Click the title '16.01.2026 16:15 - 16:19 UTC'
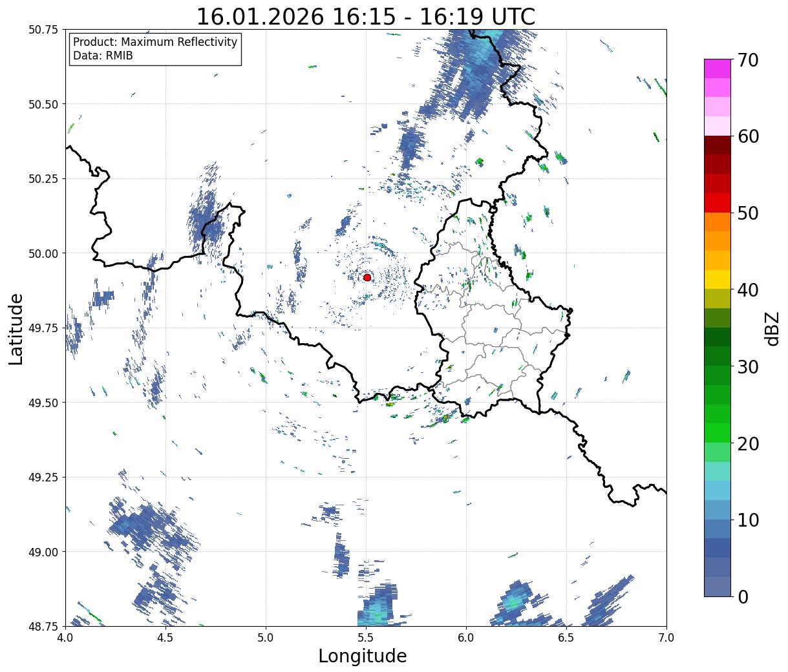 pos(366,16)
